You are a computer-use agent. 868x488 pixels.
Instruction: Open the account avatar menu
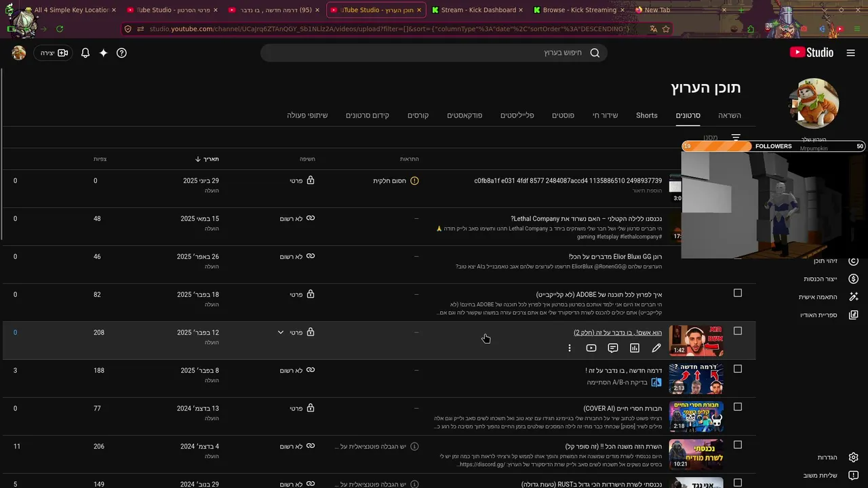pyautogui.click(x=19, y=53)
